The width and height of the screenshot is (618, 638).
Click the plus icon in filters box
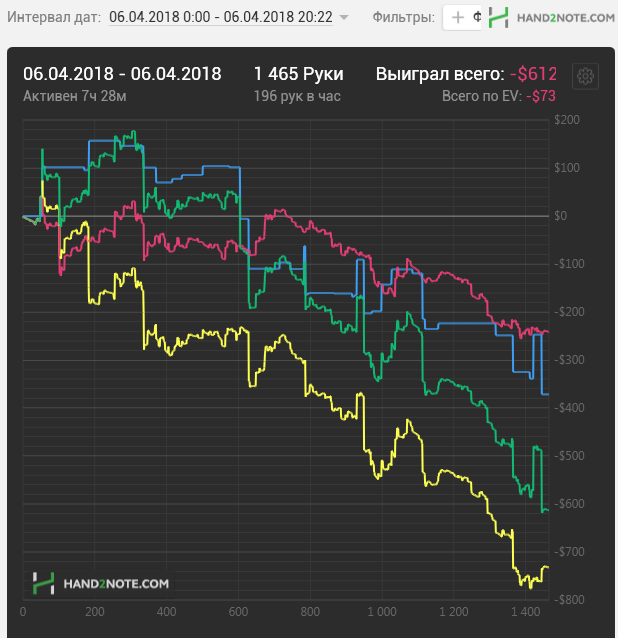(x=458, y=17)
